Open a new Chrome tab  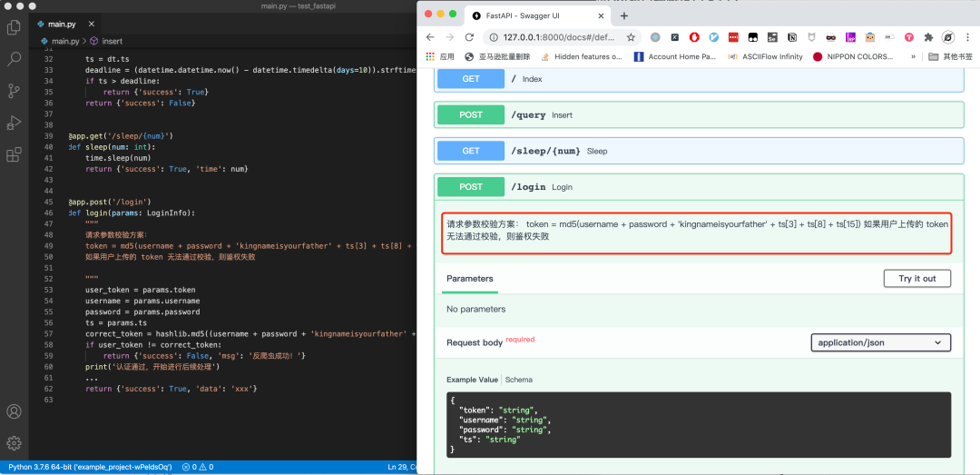(x=623, y=15)
